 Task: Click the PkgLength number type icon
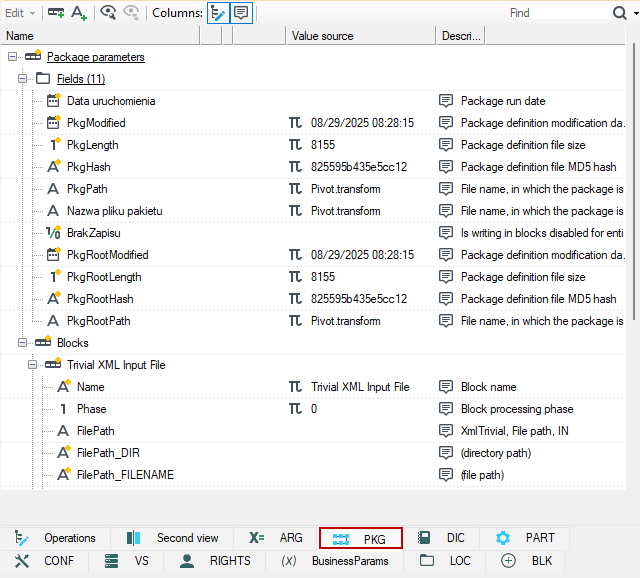pyautogui.click(x=54, y=144)
